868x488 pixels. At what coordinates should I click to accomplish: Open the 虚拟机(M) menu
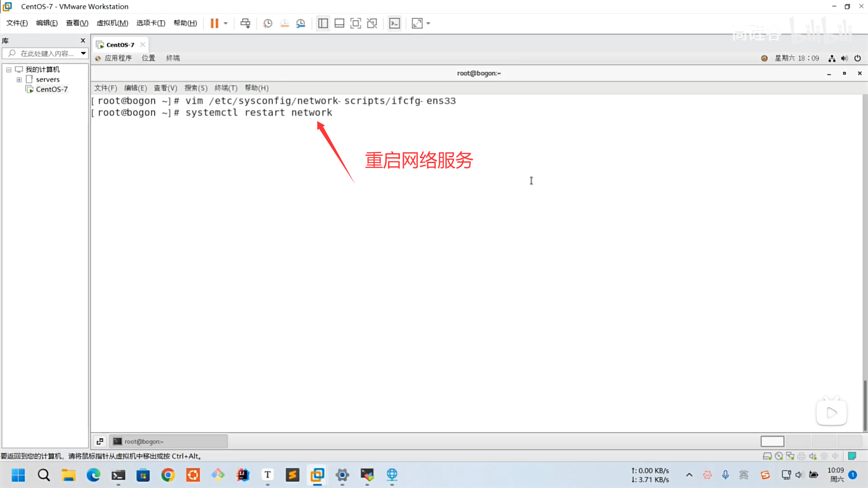112,23
